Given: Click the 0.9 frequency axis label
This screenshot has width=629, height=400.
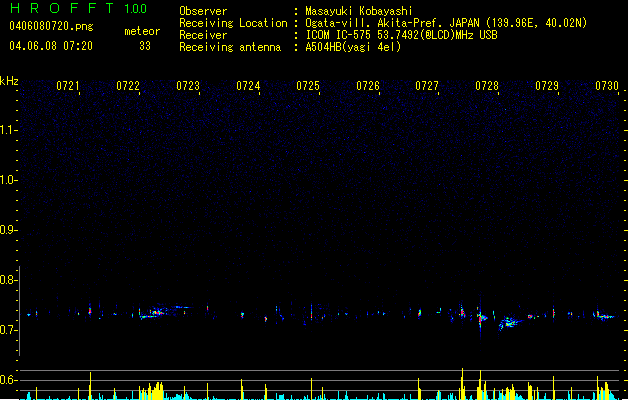Looking at the screenshot, I should (8, 230).
